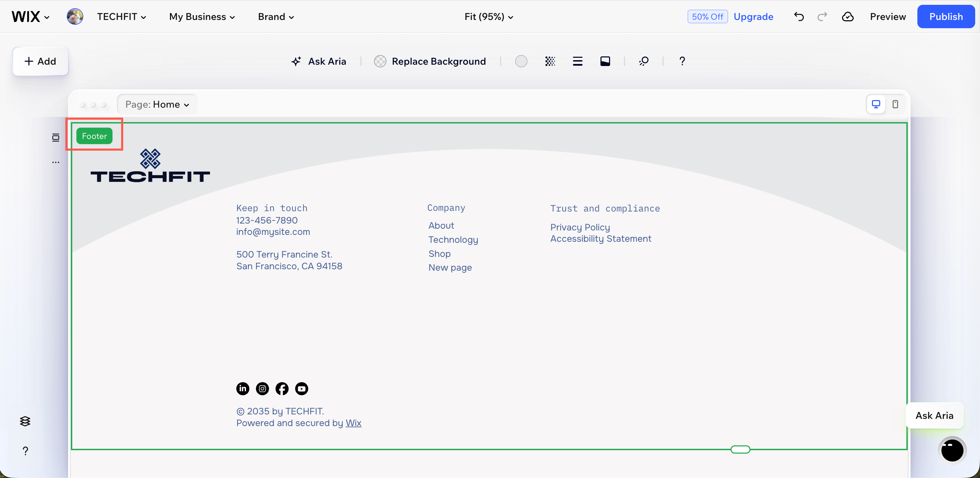
Task: Click the Redo arrow icon
Action: tap(822, 17)
